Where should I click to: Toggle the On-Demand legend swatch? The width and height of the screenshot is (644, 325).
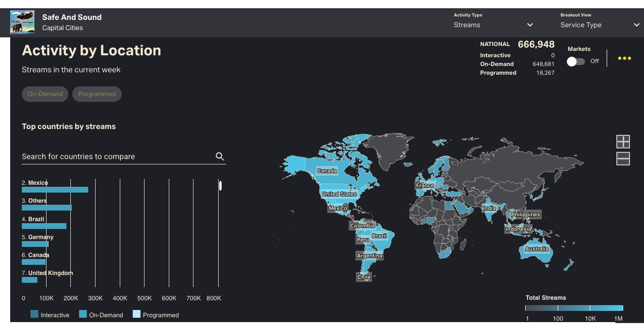tap(83, 314)
